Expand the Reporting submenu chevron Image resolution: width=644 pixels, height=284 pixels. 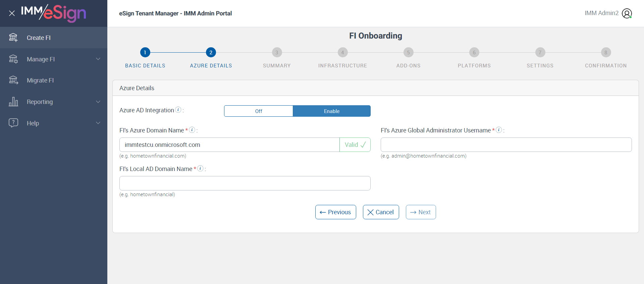[x=98, y=102]
